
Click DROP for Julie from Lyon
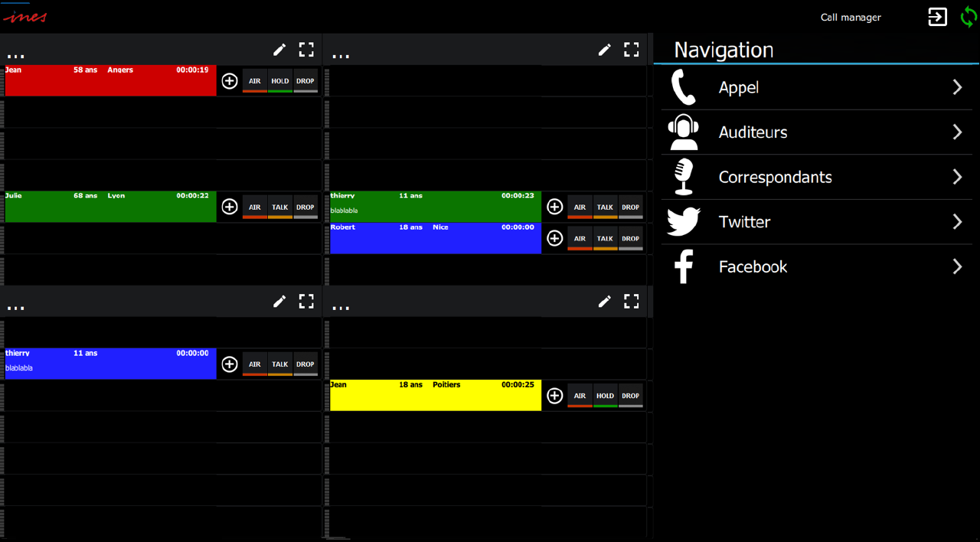[305, 207]
